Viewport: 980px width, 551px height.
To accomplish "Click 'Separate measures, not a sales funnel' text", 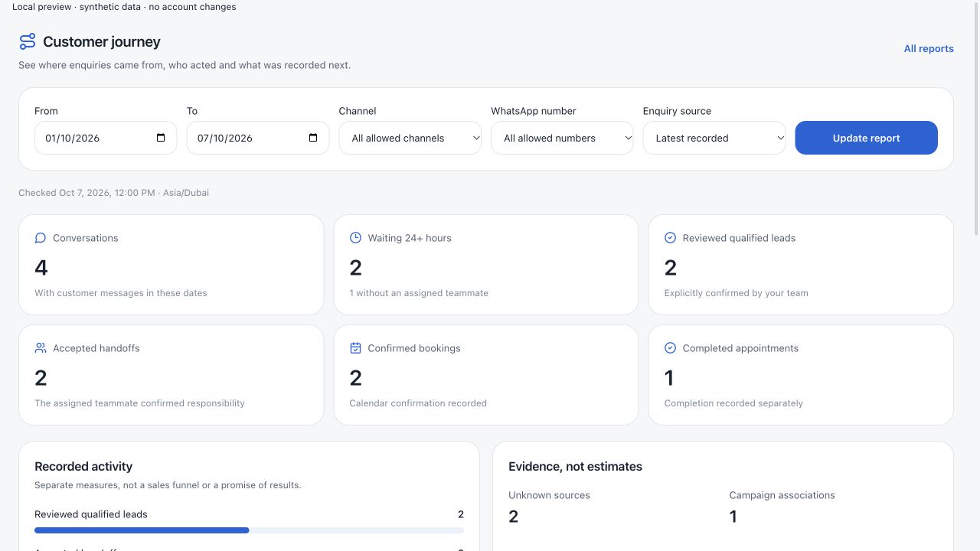I will (168, 485).
